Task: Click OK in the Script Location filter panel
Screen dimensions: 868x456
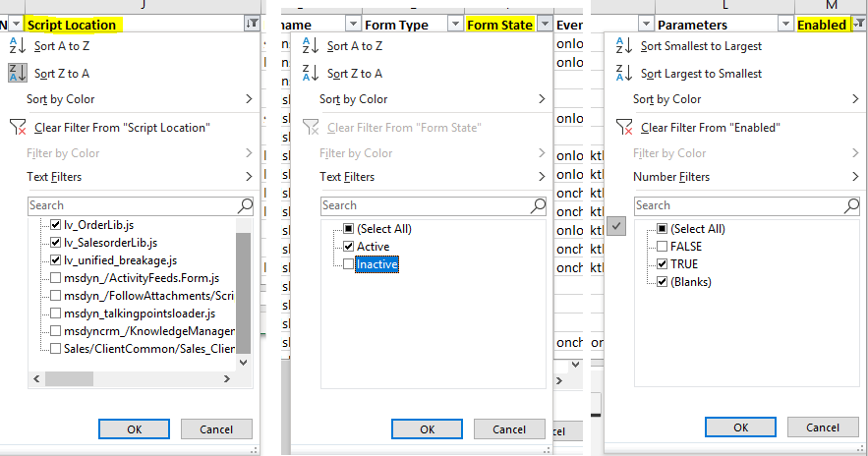Action: tap(134, 428)
